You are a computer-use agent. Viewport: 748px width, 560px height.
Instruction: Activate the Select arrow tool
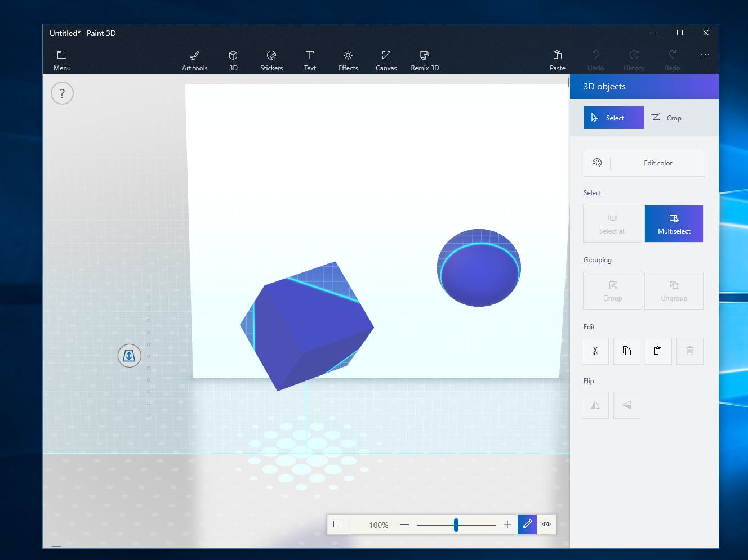tap(613, 118)
